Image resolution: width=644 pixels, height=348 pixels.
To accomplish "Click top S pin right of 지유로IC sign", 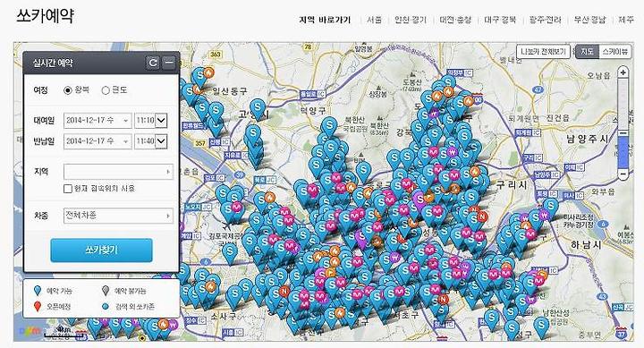I will (252, 133).
